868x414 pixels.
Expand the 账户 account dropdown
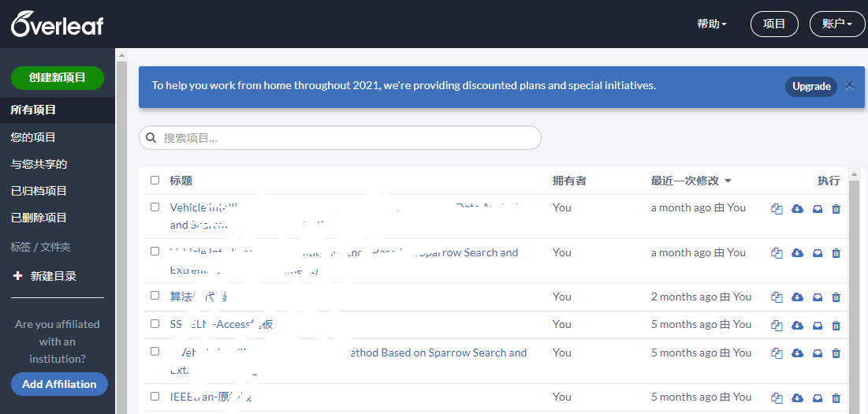tap(836, 24)
